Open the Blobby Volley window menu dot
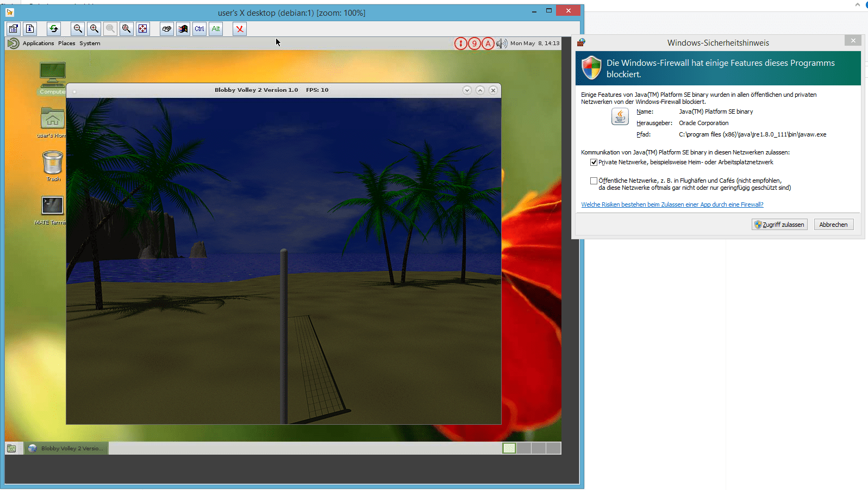 [x=74, y=91]
